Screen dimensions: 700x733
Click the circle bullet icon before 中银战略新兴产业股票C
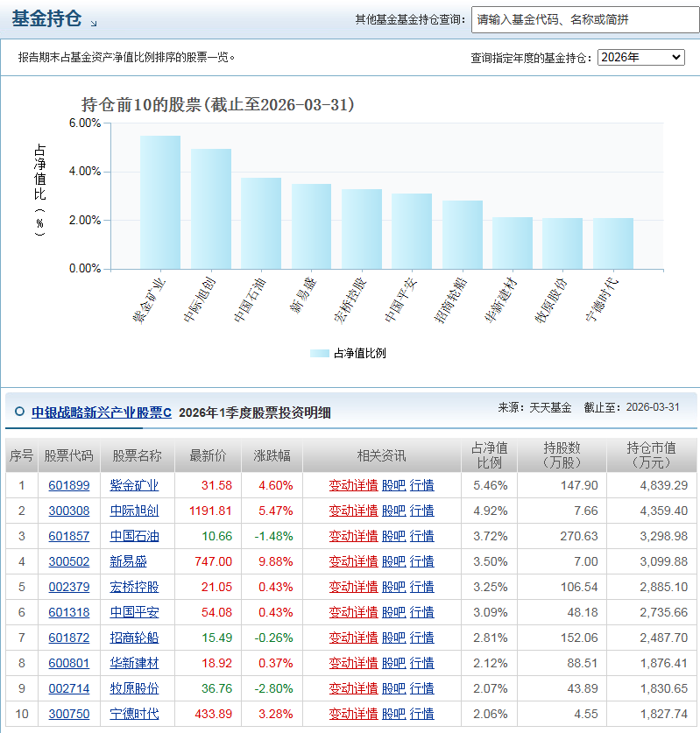tap(19, 412)
